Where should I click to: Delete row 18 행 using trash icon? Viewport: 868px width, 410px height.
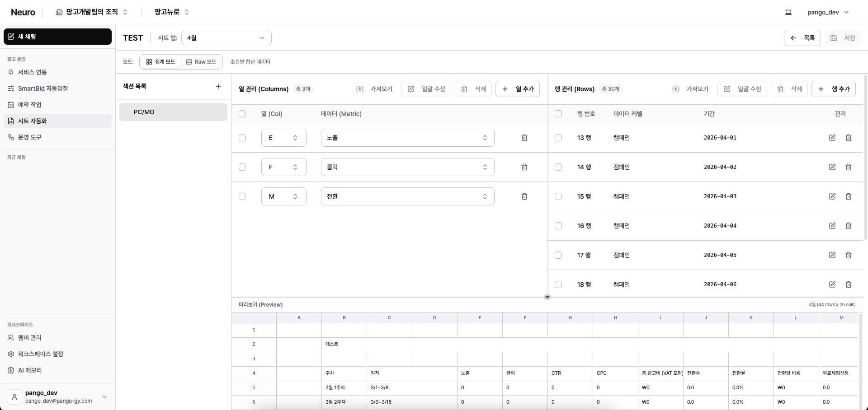[849, 284]
